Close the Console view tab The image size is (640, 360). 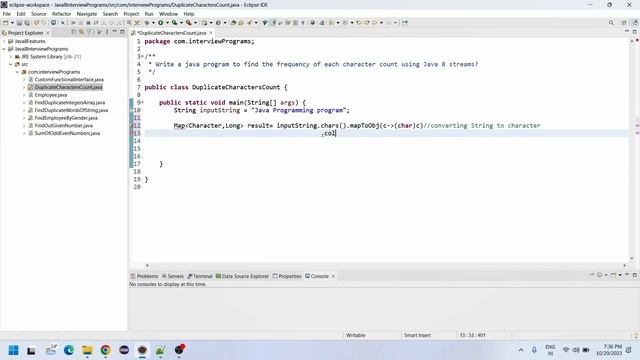(333, 276)
